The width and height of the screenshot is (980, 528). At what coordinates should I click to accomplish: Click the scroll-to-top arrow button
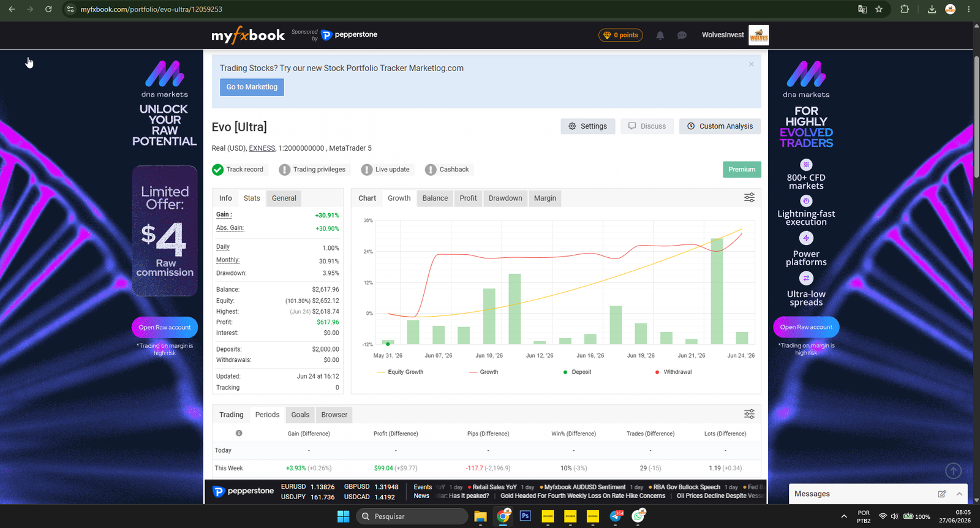click(x=953, y=470)
